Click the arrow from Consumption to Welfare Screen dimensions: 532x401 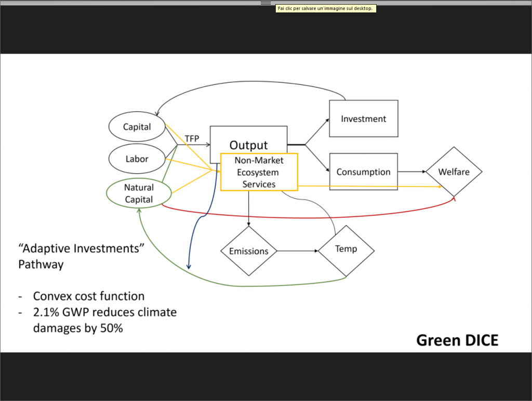[412, 172]
